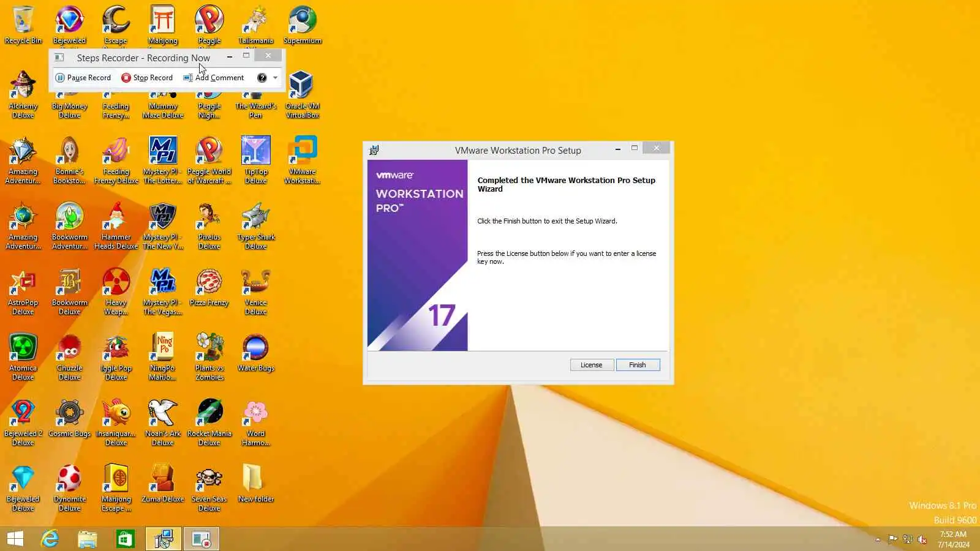
Task: Select Noah's Ark Deluxe icon
Action: pos(163,422)
